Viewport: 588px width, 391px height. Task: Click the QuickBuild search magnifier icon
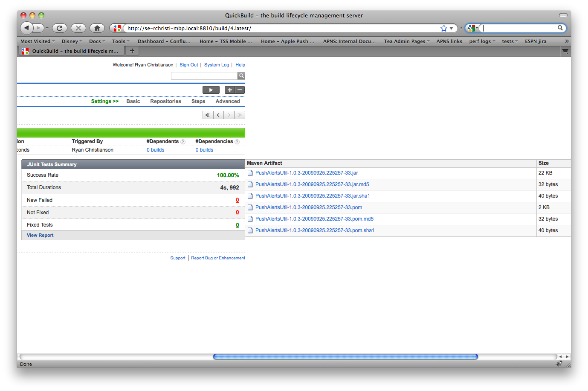coord(241,76)
